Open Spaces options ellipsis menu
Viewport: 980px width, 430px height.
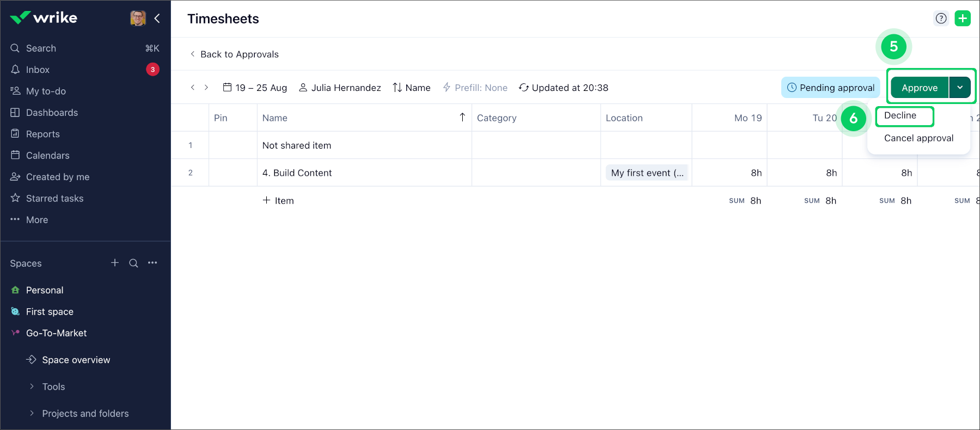point(152,263)
